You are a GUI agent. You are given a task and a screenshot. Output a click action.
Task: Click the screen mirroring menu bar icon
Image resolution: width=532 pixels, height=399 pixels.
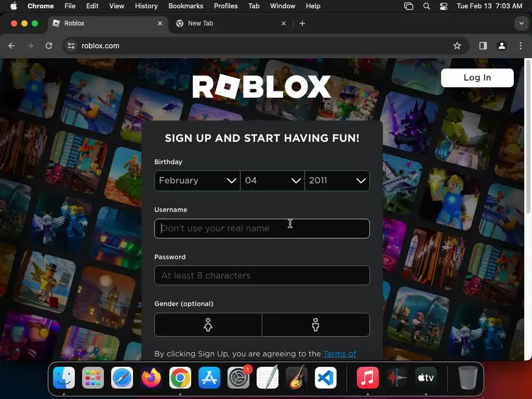tap(408, 6)
